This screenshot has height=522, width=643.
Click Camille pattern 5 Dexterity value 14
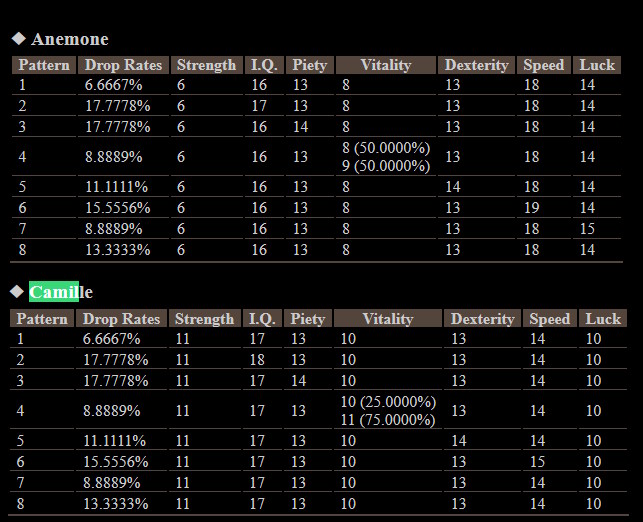coord(459,440)
